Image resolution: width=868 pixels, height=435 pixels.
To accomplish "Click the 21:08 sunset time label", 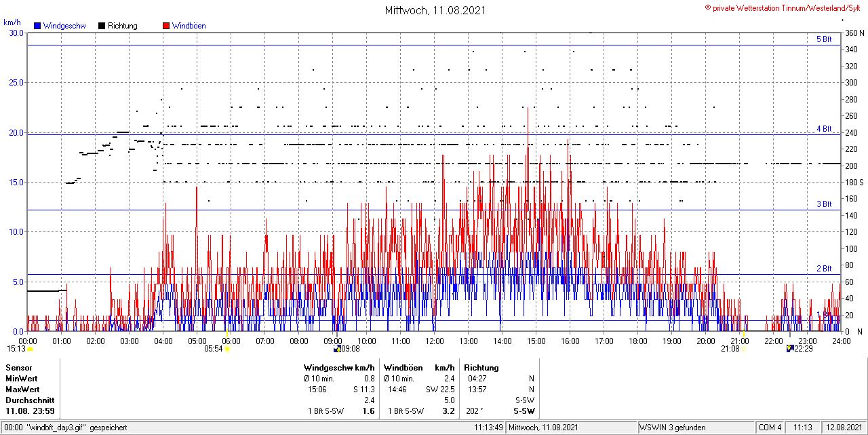I will pos(730,349).
